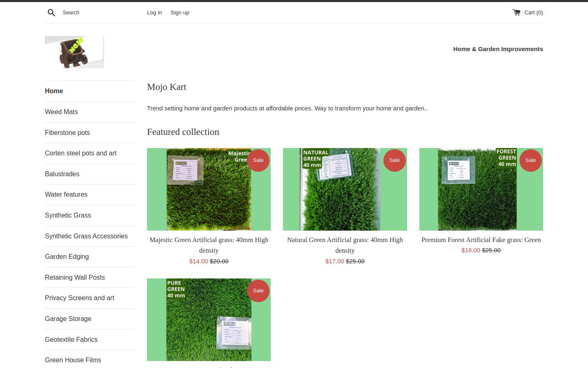The height and width of the screenshot is (368, 588).
Task: Click the search magnifier icon
Action: coord(51,13)
